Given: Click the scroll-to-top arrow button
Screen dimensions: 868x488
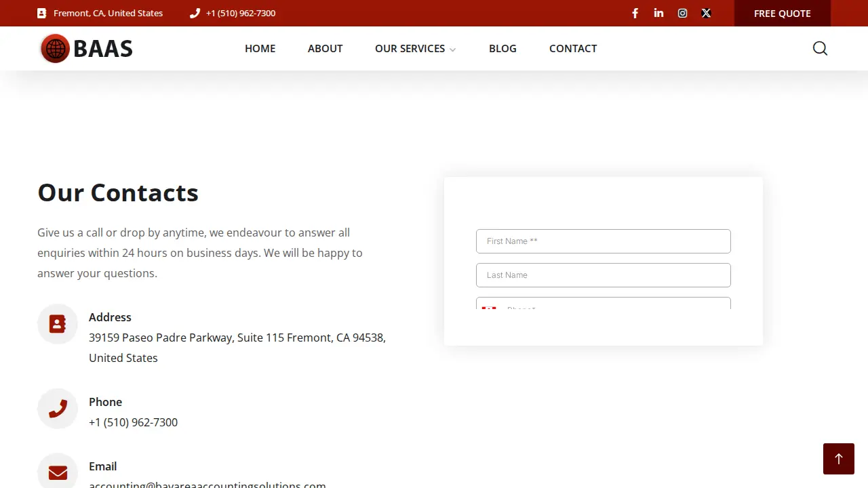Looking at the screenshot, I should click(839, 459).
